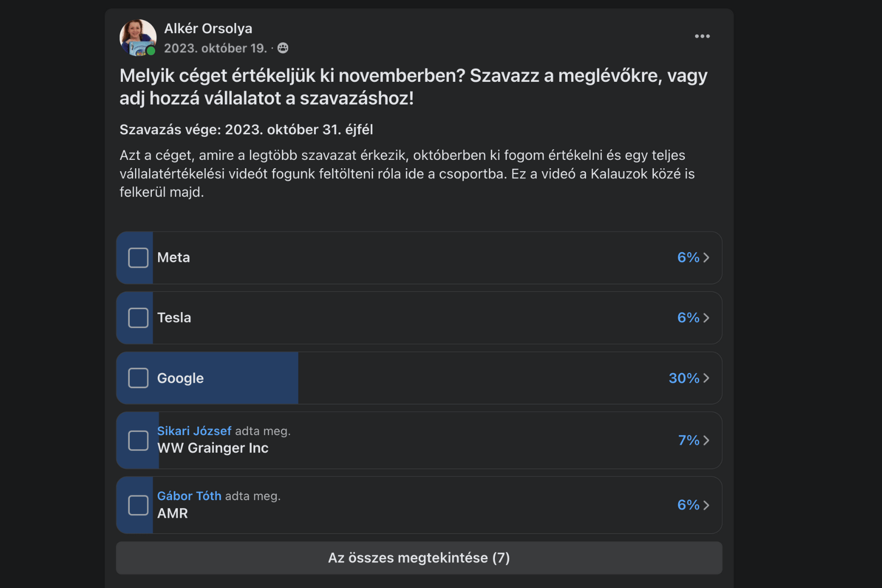Click the Az összes megtekintése (7) button

coord(419,558)
